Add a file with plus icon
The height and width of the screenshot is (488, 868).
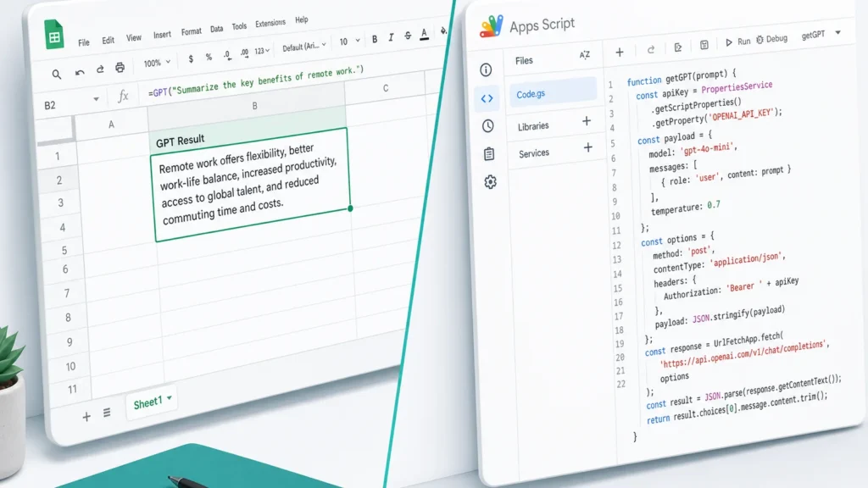click(x=620, y=52)
